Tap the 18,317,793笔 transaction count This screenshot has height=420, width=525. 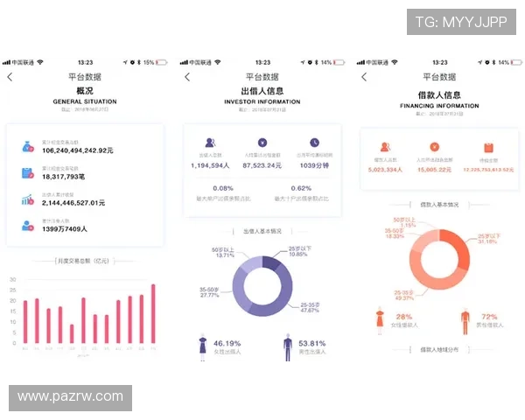tap(63, 177)
